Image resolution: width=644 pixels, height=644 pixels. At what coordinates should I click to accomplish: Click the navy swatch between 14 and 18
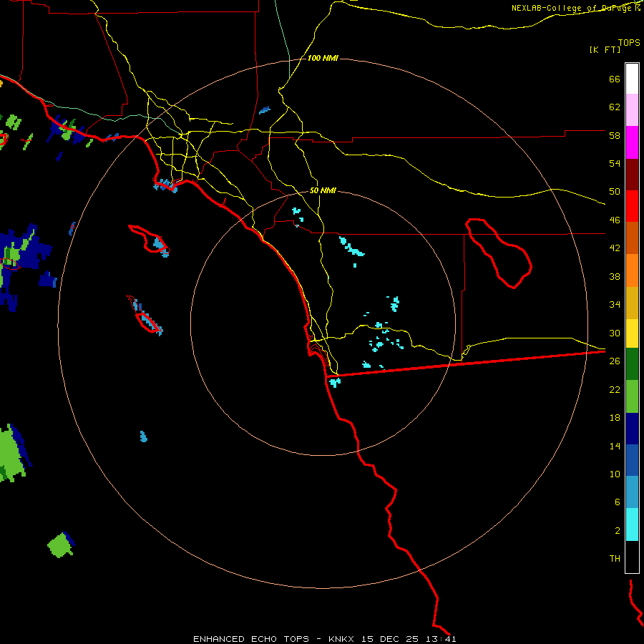click(x=632, y=429)
